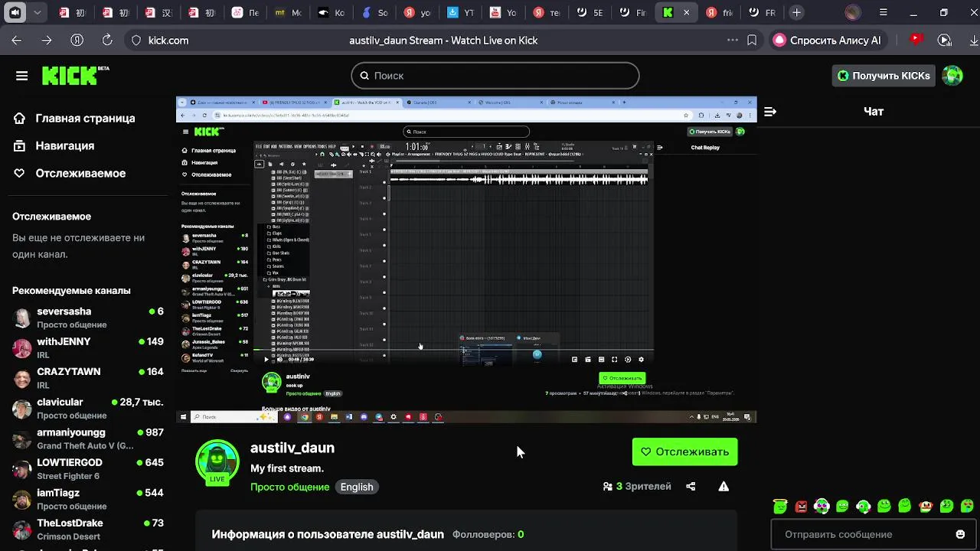Click the kick.com address bar

[x=168, y=41]
